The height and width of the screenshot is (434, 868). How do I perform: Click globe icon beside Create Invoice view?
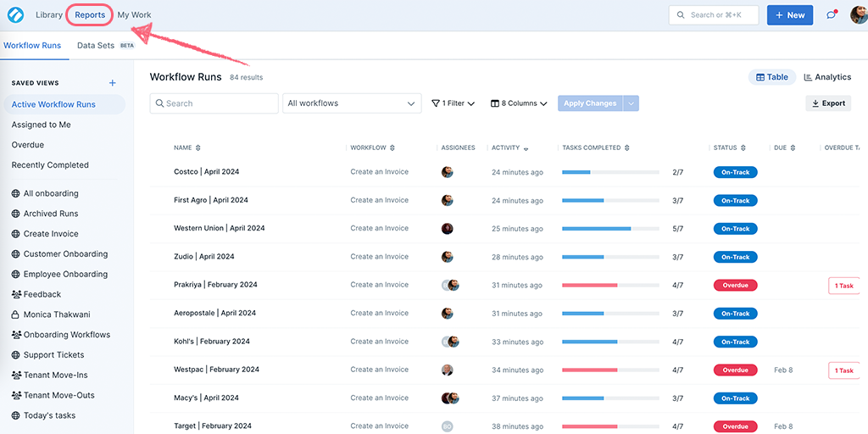(15, 234)
